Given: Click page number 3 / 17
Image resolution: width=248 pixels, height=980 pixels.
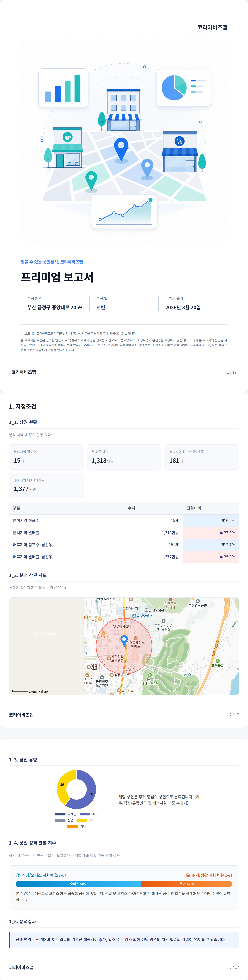Looking at the screenshot, I should [234, 967].
